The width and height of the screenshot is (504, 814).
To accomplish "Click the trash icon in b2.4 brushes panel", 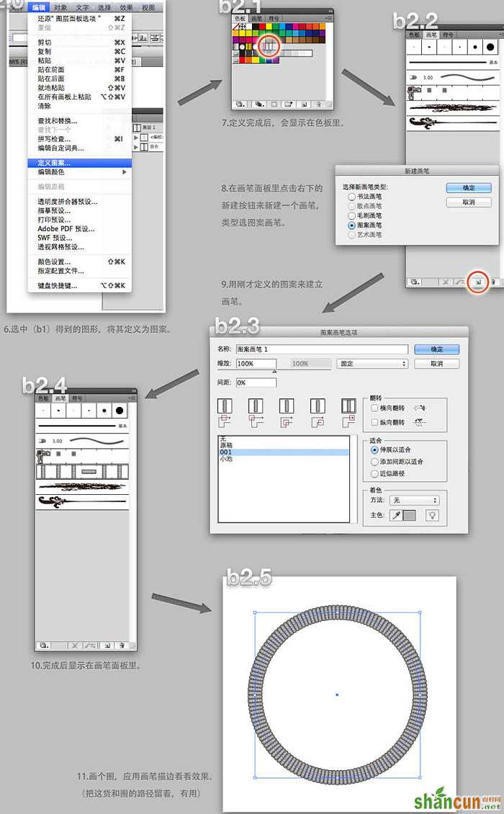I will [x=122, y=645].
